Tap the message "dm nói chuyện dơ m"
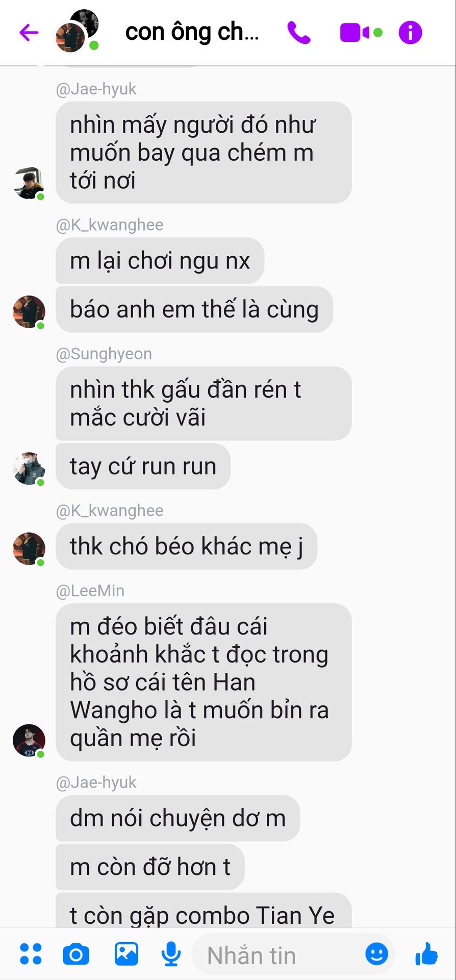This screenshot has width=456, height=980. point(178,818)
